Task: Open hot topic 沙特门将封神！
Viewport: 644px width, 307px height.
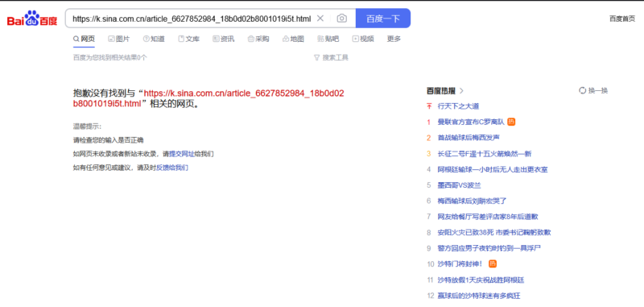Action: pos(460,263)
